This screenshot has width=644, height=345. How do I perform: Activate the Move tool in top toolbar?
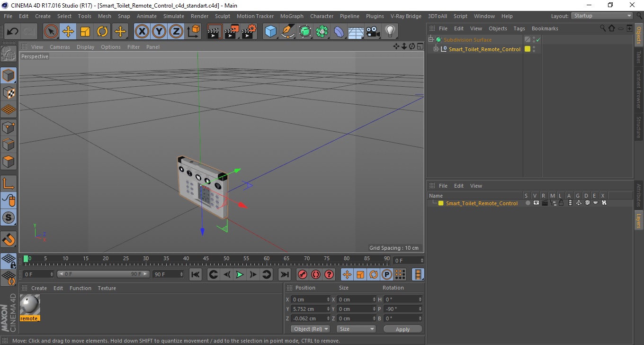[68, 32]
